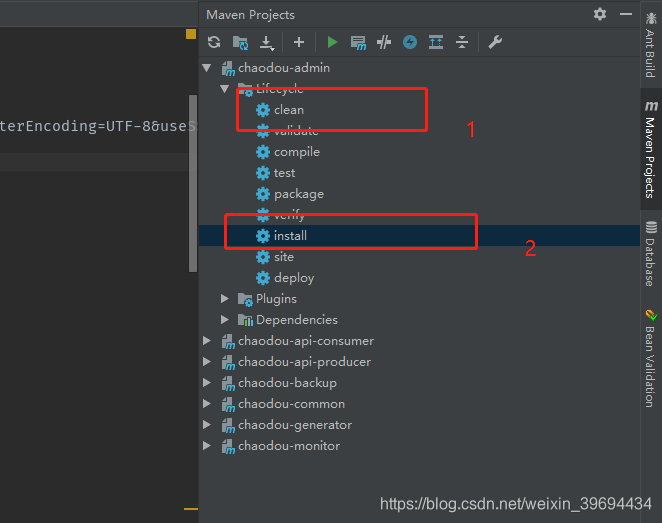Image resolution: width=662 pixels, height=523 pixels.
Task: Open Maven settings wrench icon
Action: [x=495, y=42]
